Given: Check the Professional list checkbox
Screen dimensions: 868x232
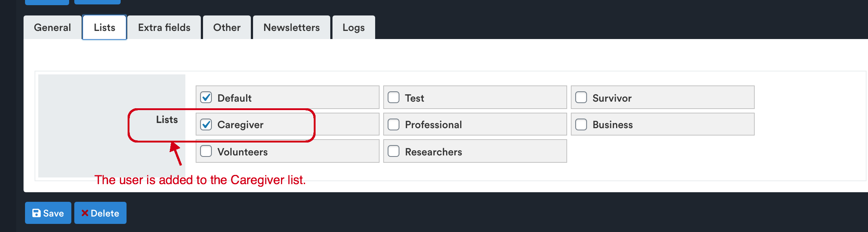Looking at the screenshot, I should pyautogui.click(x=394, y=124).
